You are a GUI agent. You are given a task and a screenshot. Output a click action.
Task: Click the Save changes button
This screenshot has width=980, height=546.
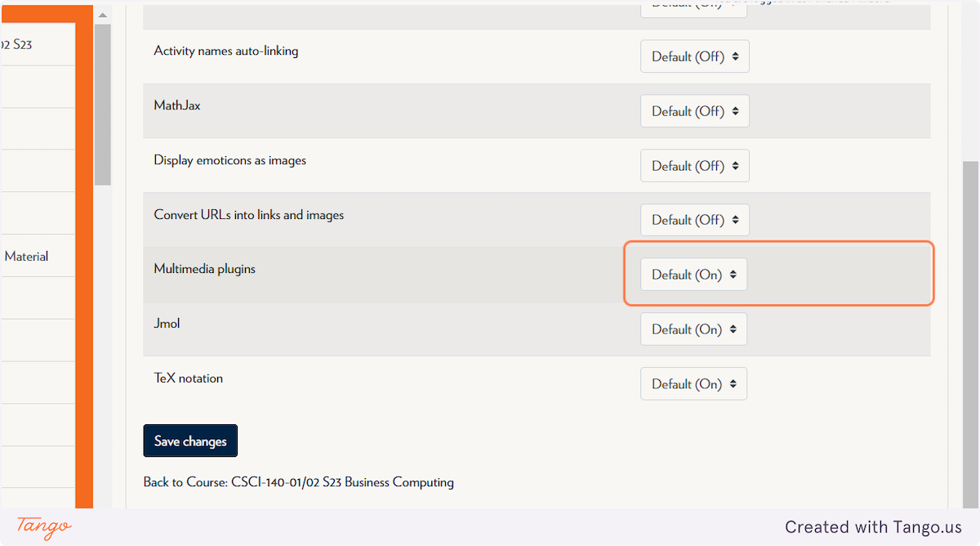pyautogui.click(x=190, y=441)
